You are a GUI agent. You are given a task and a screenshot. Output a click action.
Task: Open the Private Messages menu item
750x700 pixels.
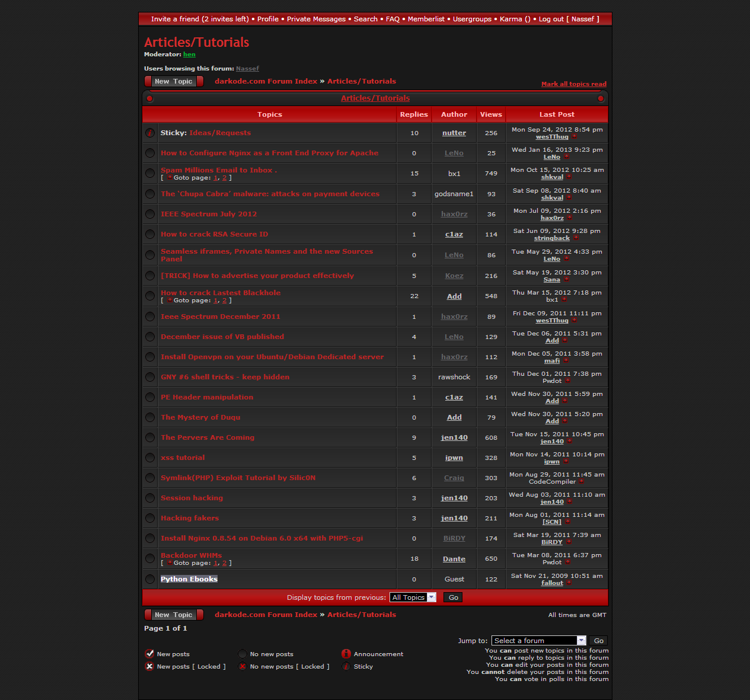316,19
